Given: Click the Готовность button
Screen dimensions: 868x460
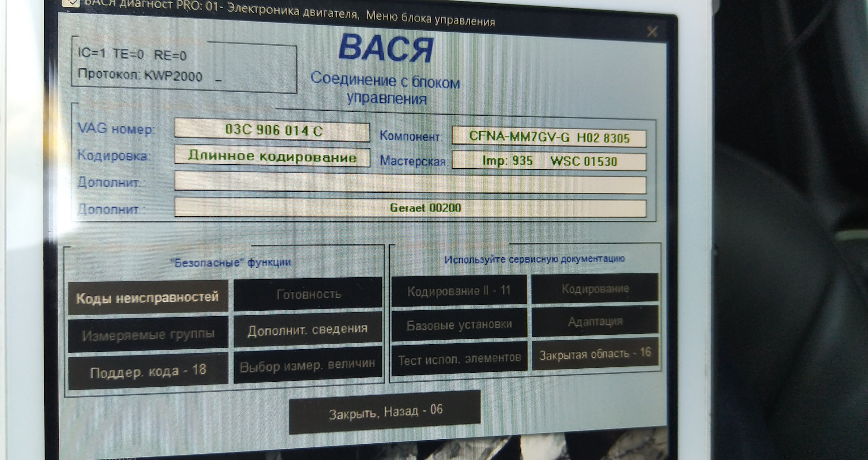Looking at the screenshot, I should coord(308,294).
